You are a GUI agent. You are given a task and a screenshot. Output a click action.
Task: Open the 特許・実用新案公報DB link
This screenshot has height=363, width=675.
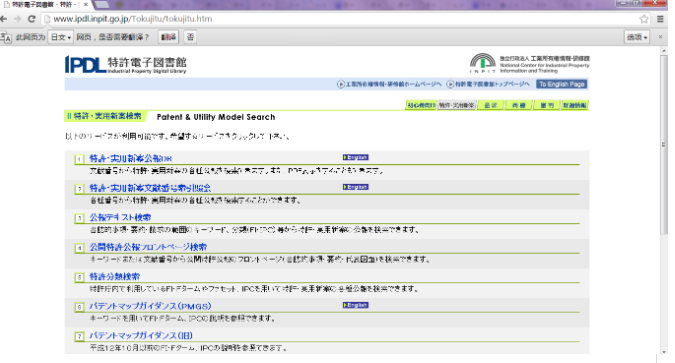131,158
